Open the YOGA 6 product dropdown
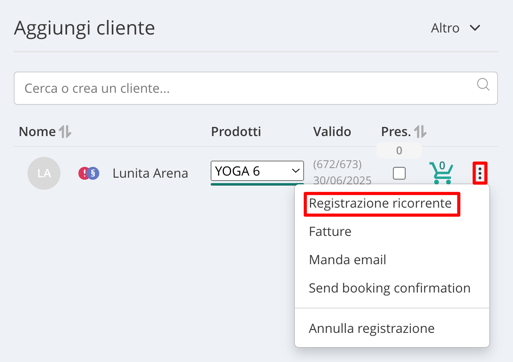 [x=257, y=171]
